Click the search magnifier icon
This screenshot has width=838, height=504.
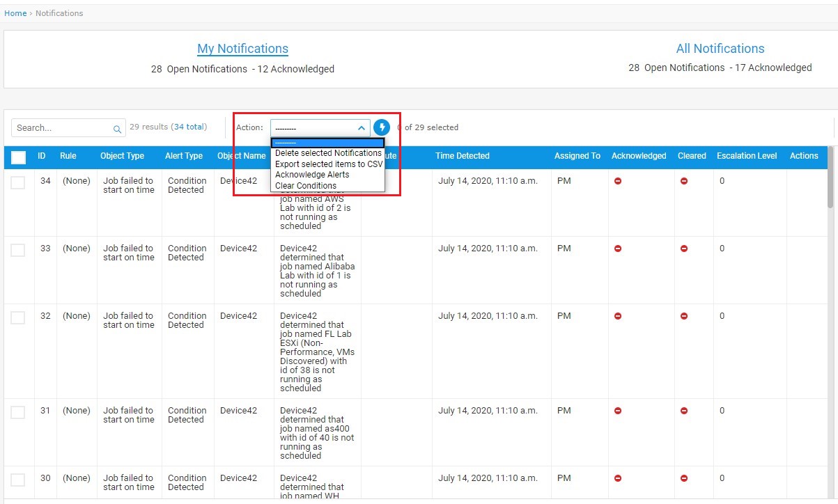117,129
